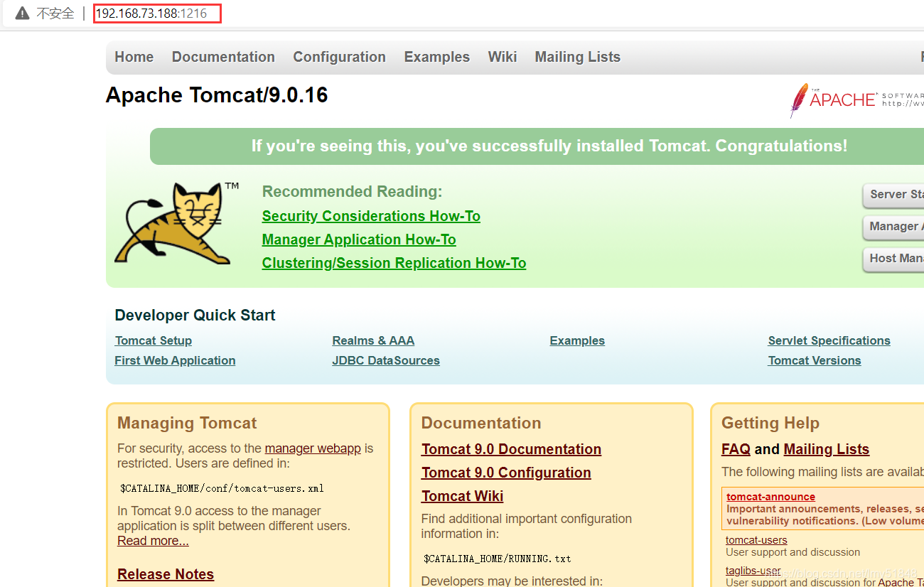Click the Host Manager button
Screen dimensions: 924x587
click(x=893, y=259)
